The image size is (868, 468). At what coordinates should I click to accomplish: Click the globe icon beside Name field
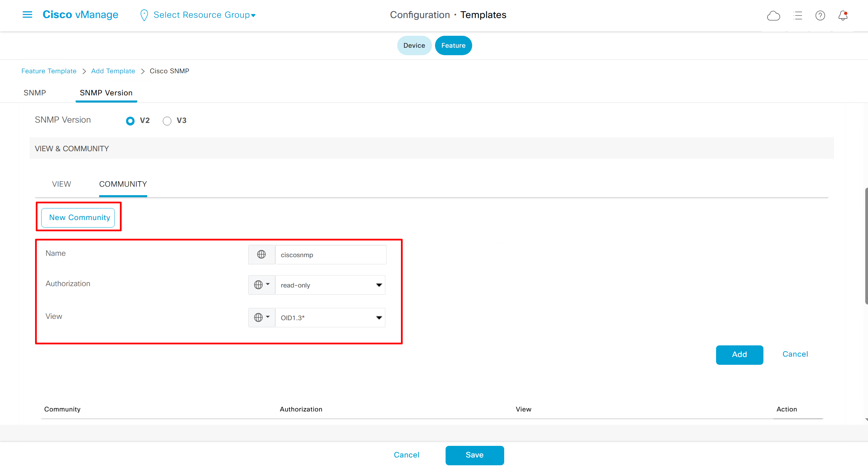point(261,254)
